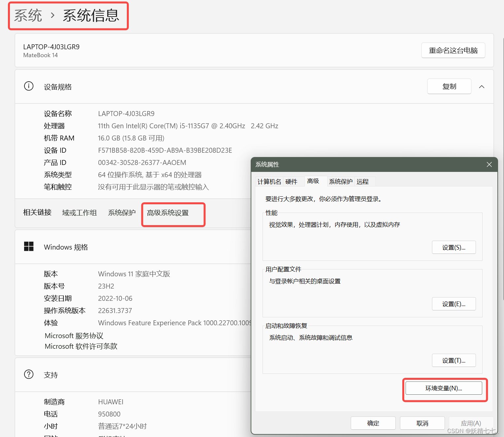Screen dimensions: 504x437
Task: Switch to the 计算机名 tab
Action: click(269, 181)
